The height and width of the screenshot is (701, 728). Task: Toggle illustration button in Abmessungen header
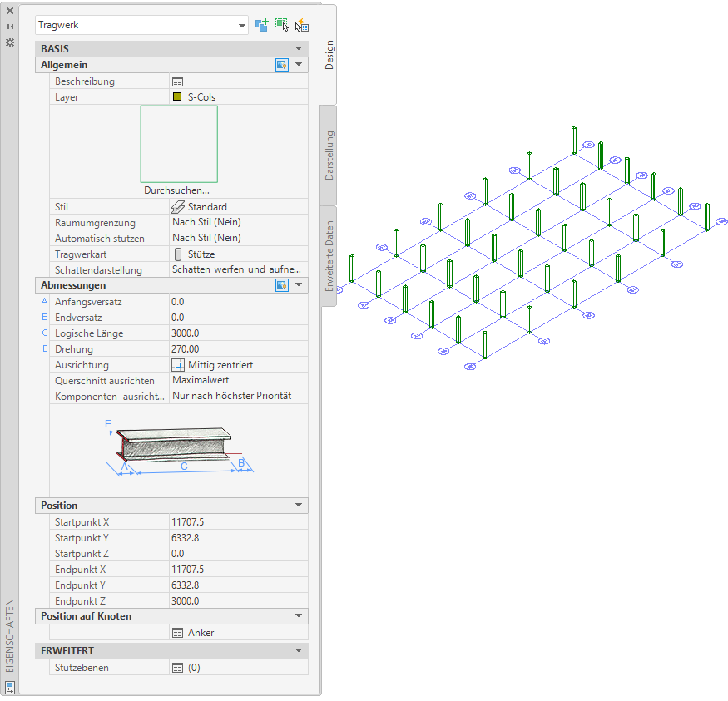pyautogui.click(x=282, y=285)
